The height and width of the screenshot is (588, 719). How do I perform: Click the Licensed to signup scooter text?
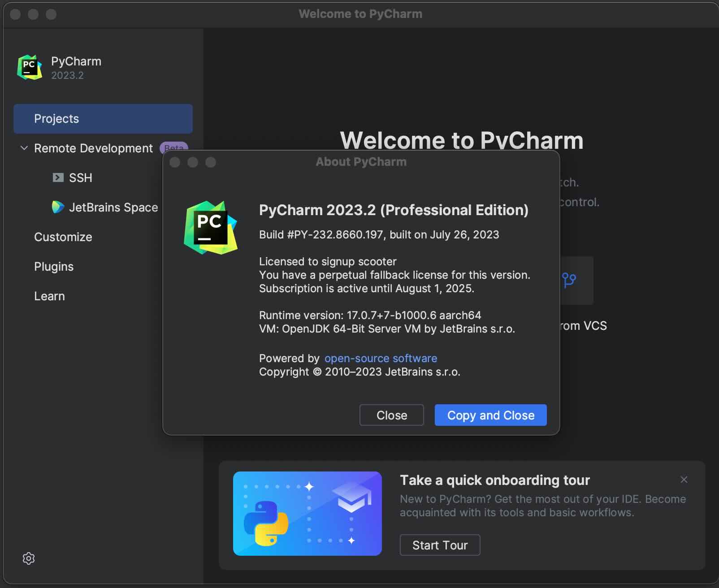click(328, 262)
